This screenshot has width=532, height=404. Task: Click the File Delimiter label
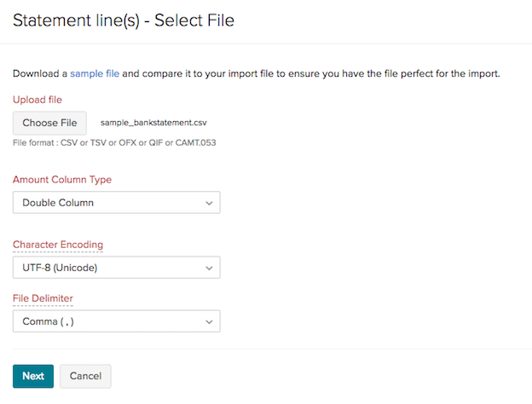tap(43, 298)
